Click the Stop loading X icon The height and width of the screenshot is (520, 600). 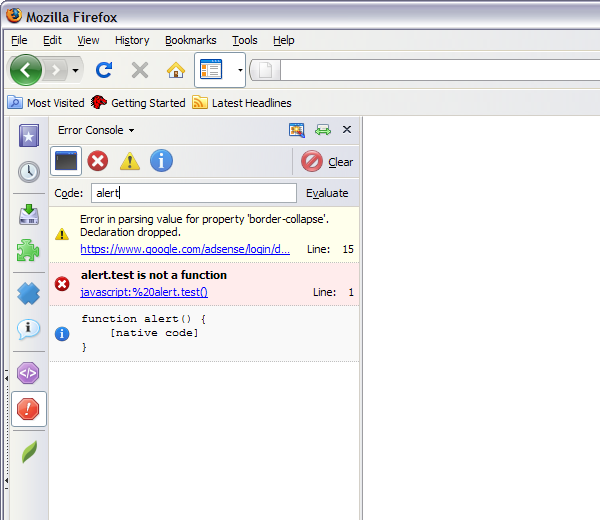140,70
